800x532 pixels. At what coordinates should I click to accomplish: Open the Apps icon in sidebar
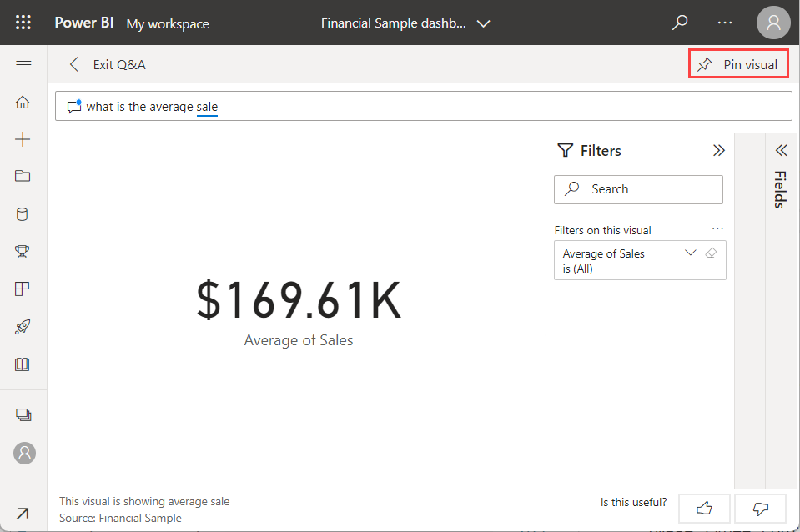(x=23, y=289)
